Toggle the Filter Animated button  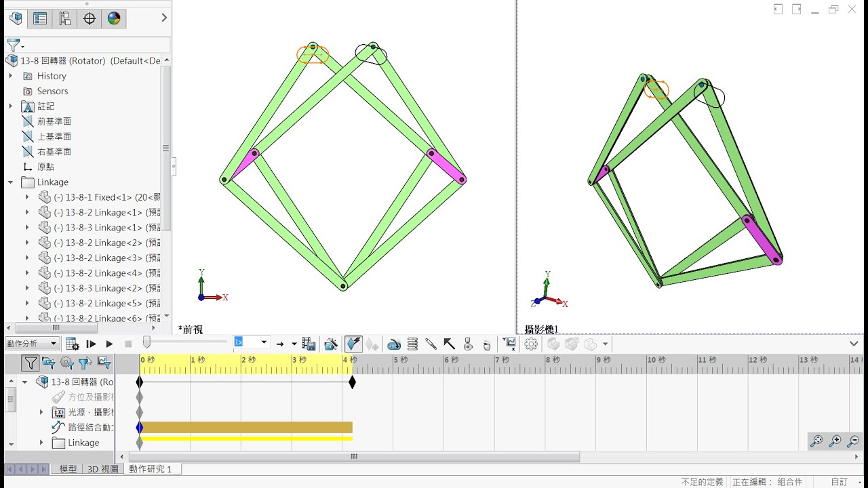48,363
